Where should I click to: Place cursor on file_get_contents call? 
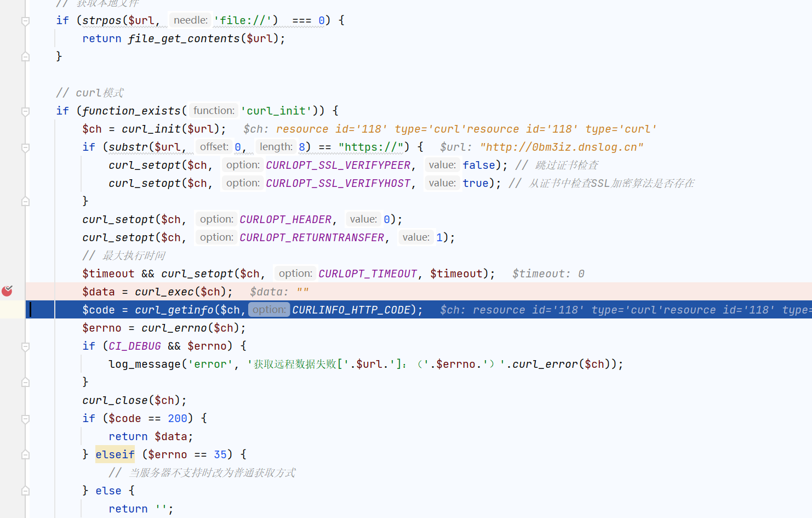[184, 38]
